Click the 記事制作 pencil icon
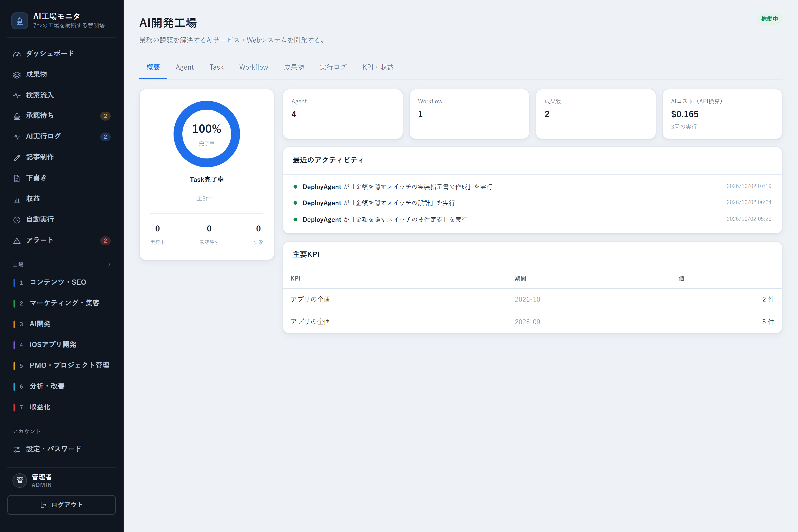Screen dimensions: 798x532 (x=17, y=158)
